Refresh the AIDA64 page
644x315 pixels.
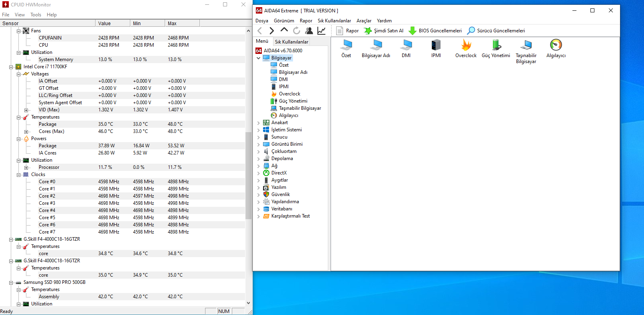[x=296, y=31]
